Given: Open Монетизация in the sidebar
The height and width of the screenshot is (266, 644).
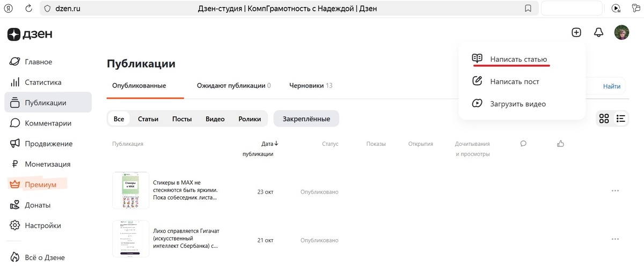Looking at the screenshot, I should (x=48, y=164).
